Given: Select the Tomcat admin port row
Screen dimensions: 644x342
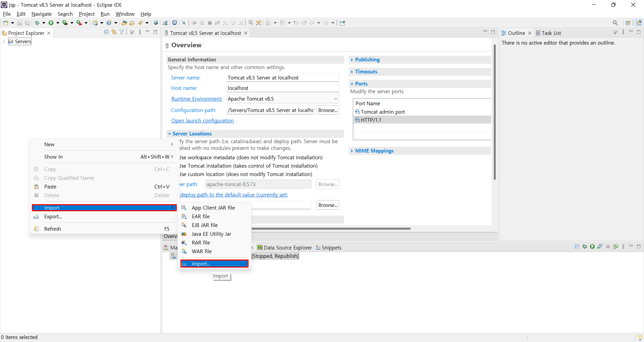Looking at the screenshot, I should (422, 112).
